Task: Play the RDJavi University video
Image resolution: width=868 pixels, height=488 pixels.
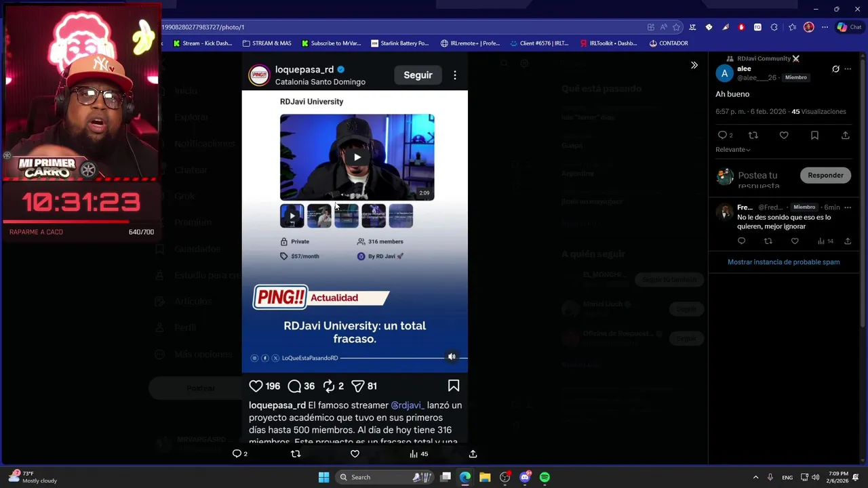Action: tap(357, 157)
